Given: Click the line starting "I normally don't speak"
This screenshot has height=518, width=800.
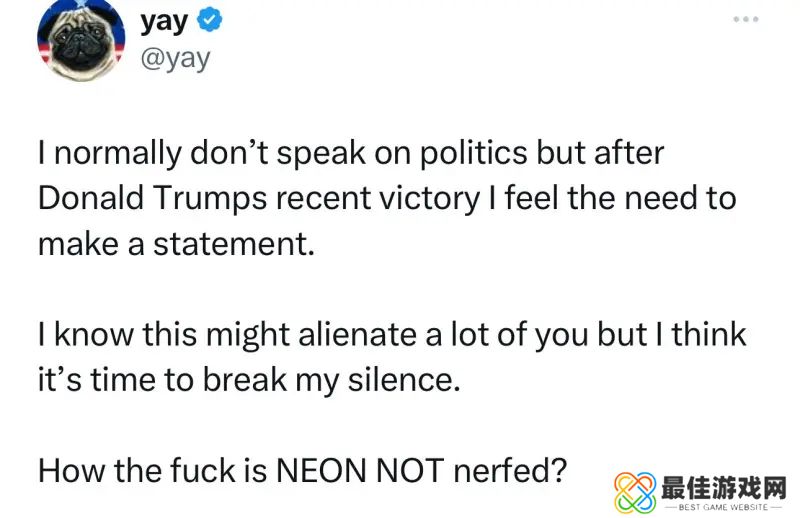Looking at the screenshot, I should (350, 154).
